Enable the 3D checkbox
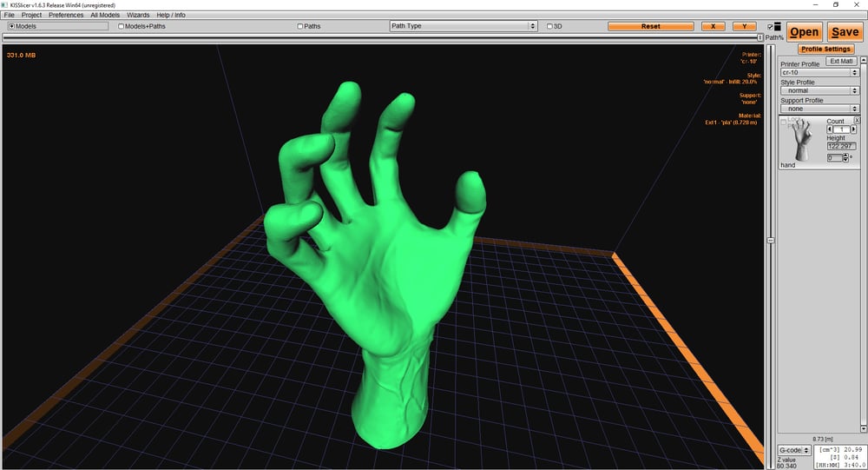This screenshot has height=470, width=868. (x=549, y=26)
